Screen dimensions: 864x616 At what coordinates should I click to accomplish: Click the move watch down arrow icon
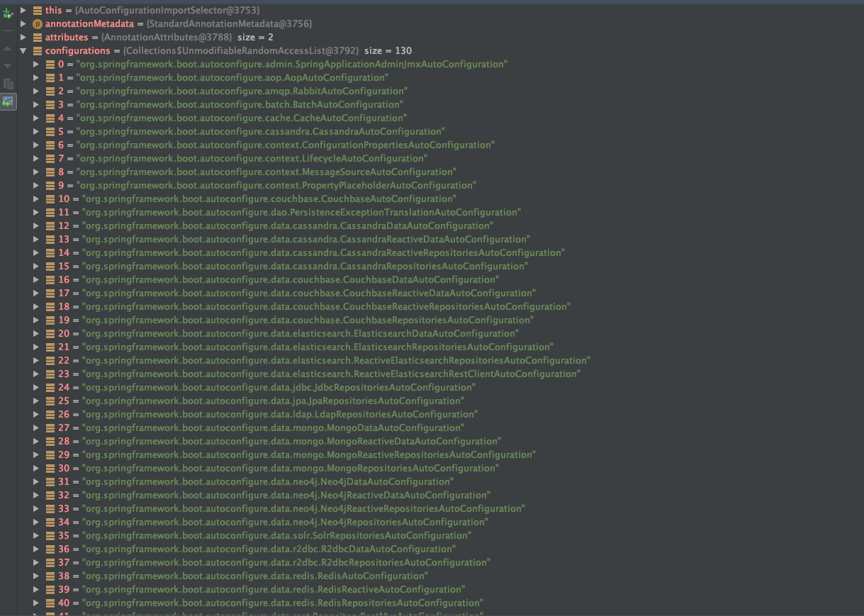pos(8,65)
